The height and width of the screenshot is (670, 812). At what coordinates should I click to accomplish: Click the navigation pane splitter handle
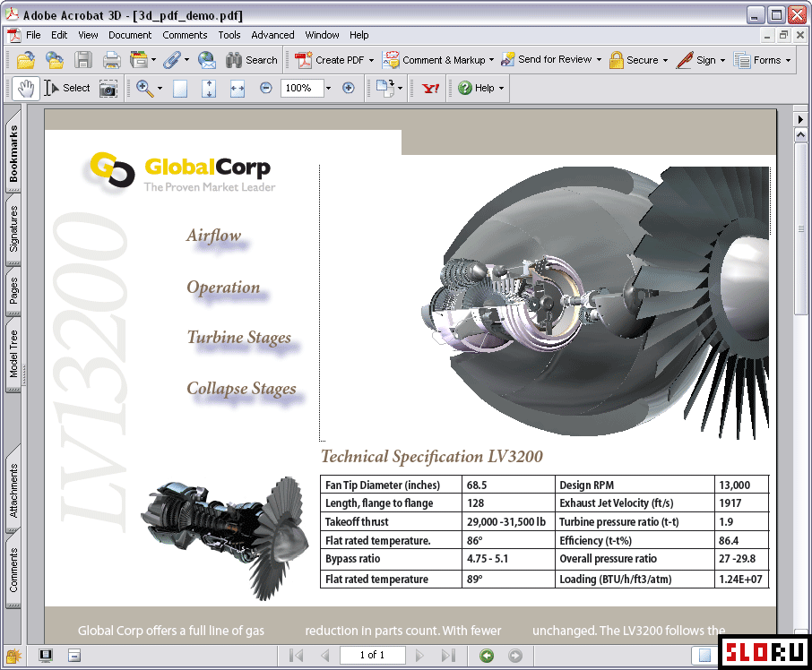(x=24, y=374)
